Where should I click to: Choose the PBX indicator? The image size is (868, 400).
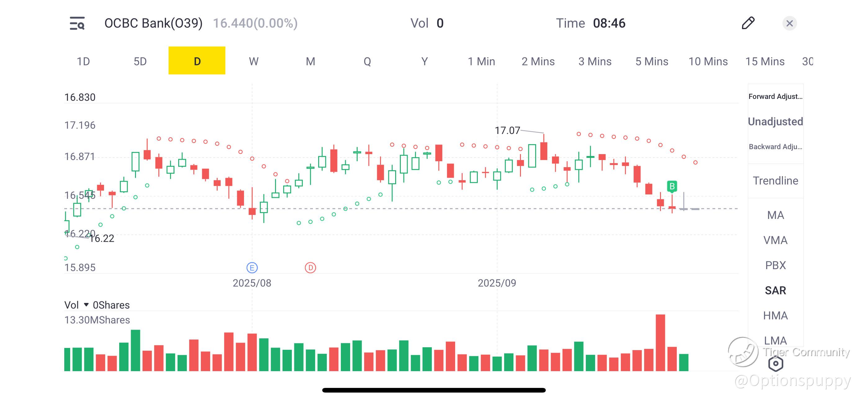coord(775,265)
